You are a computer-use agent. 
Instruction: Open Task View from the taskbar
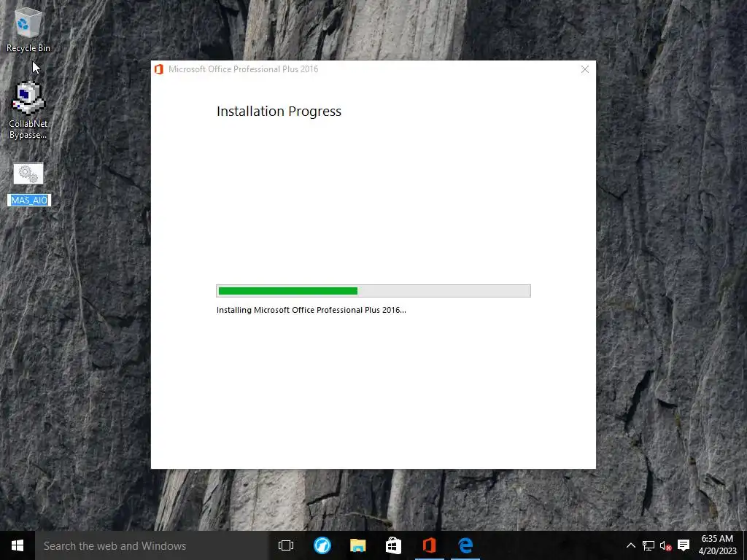click(286, 545)
